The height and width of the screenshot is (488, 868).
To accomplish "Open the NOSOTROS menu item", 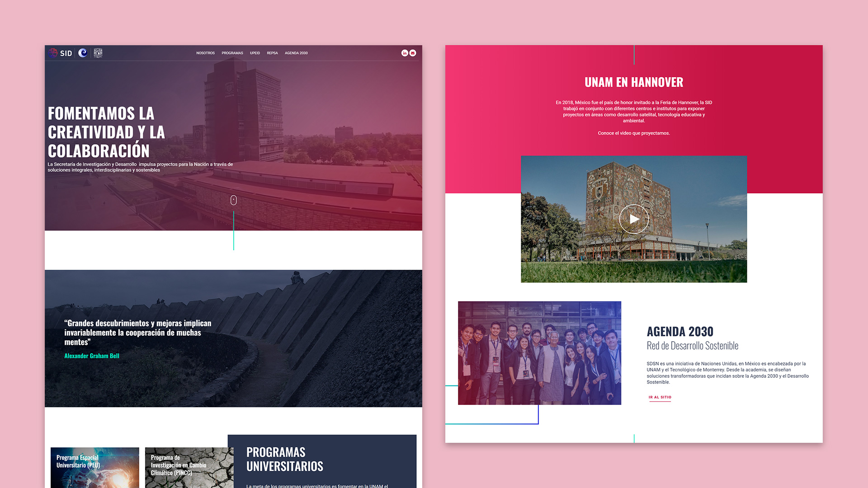I will (205, 53).
